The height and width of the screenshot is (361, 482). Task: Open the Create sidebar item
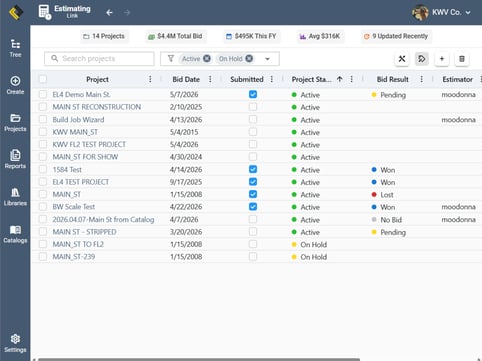pos(15,85)
